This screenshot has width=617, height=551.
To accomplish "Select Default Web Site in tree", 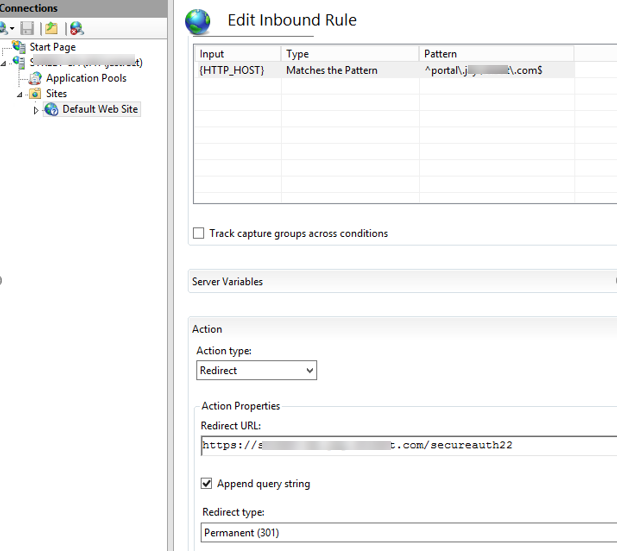I will click(100, 109).
